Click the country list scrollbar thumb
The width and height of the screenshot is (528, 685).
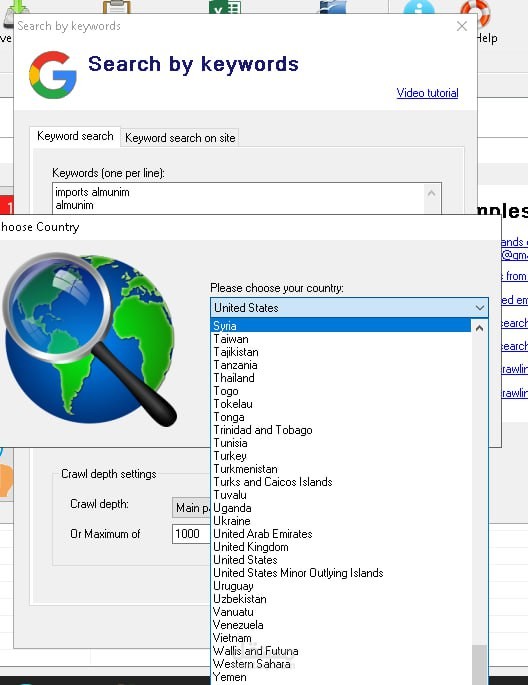point(480,665)
